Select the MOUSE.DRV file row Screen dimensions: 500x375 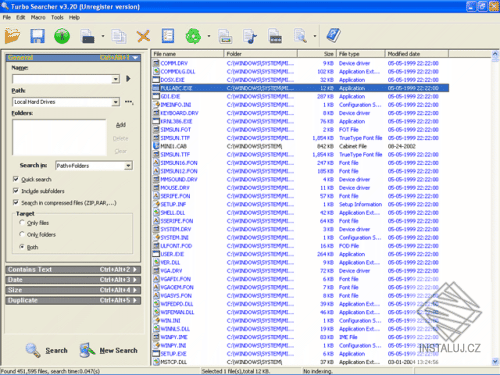(300, 188)
